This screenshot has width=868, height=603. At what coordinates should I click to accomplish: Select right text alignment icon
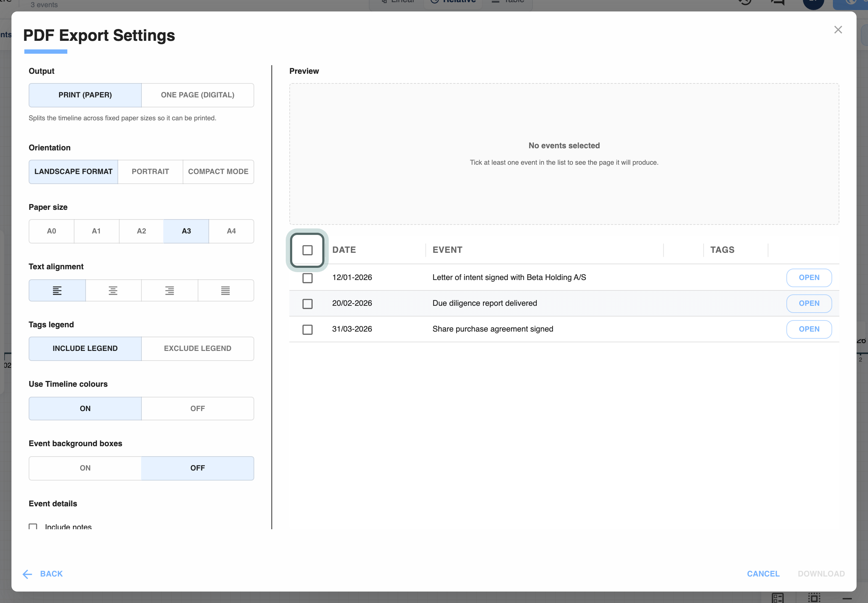click(x=170, y=290)
